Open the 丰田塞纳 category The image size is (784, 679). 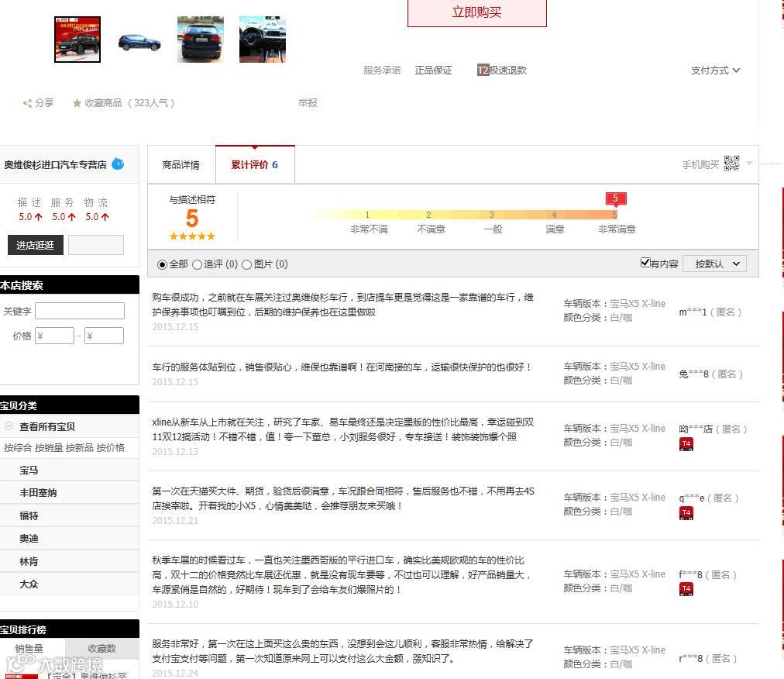coord(38,493)
